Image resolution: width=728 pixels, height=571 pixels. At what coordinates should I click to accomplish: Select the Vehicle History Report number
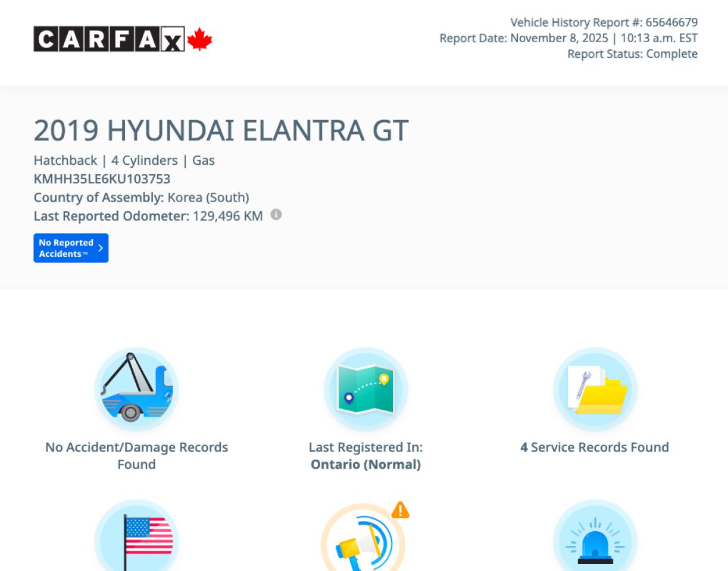coord(604,23)
